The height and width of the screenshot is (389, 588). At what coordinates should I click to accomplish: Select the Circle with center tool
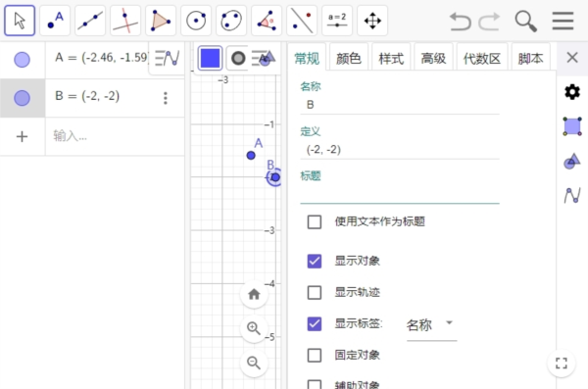click(196, 21)
